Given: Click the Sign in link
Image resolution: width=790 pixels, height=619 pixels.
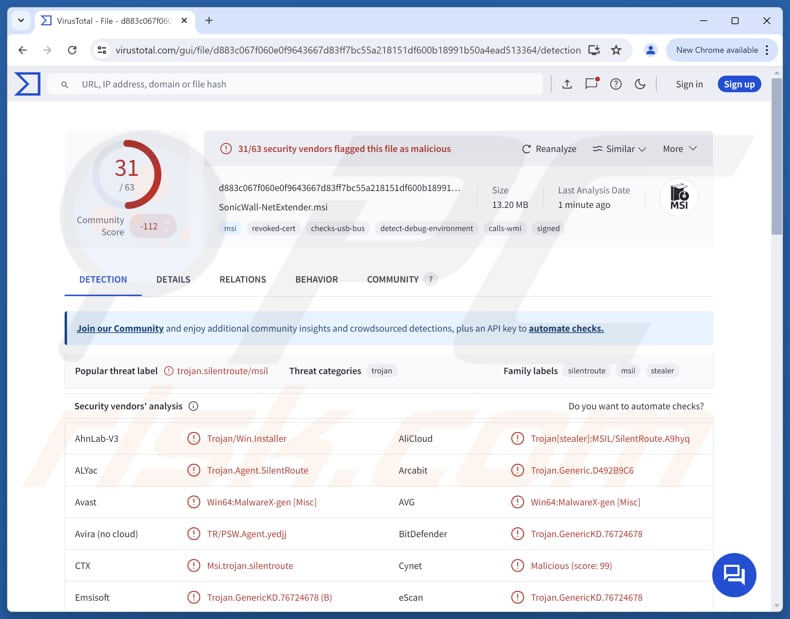Looking at the screenshot, I should (689, 84).
